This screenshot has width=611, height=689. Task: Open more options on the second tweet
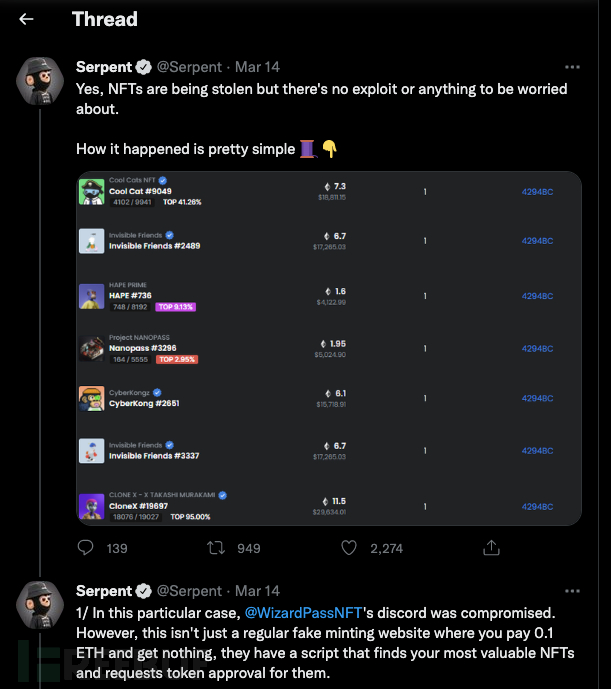[x=572, y=591]
